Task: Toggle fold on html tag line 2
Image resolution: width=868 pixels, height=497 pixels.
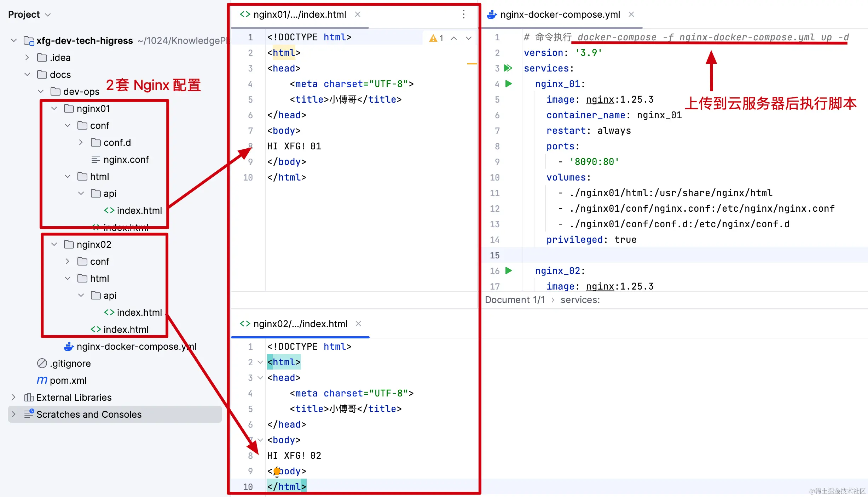Action: [x=260, y=362]
